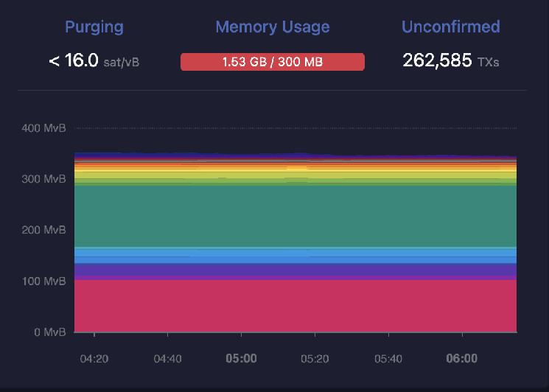Click the Unconfirmed heading
This screenshot has width=549, height=392.
point(450,27)
